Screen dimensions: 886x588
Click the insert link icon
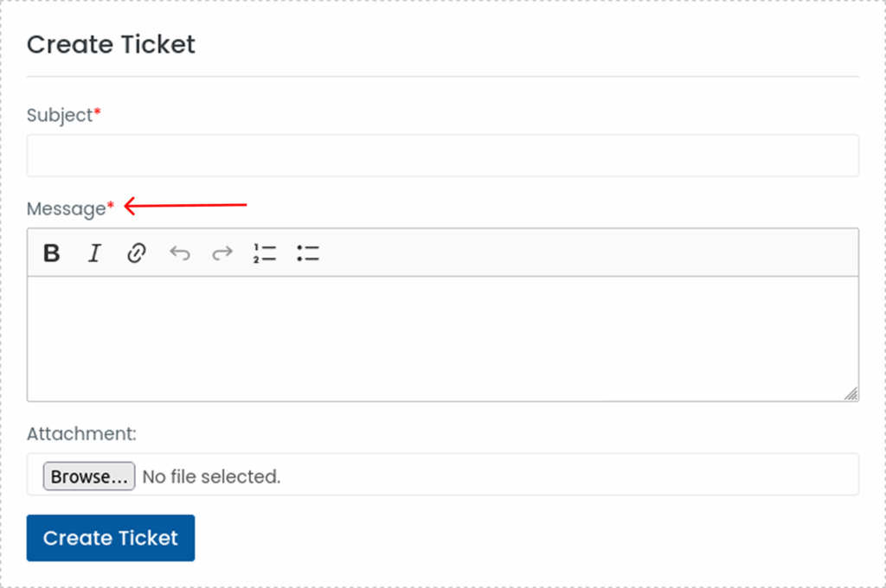[137, 253]
